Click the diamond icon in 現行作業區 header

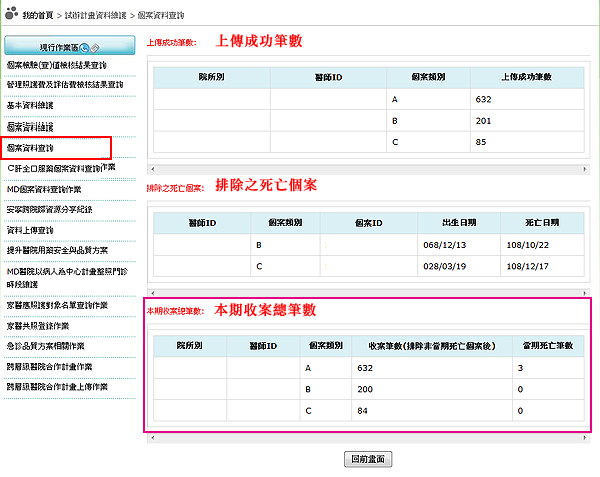[x=96, y=47]
